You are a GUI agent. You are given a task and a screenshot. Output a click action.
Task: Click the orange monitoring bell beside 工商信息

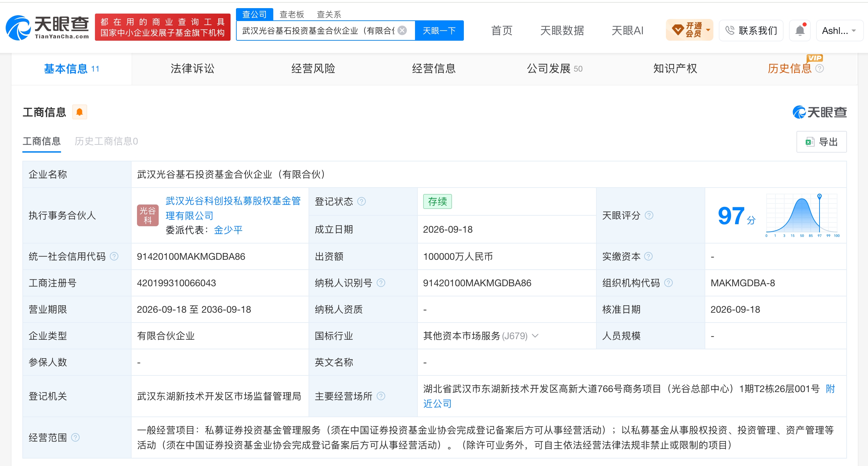pyautogui.click(x=80, y=112)
